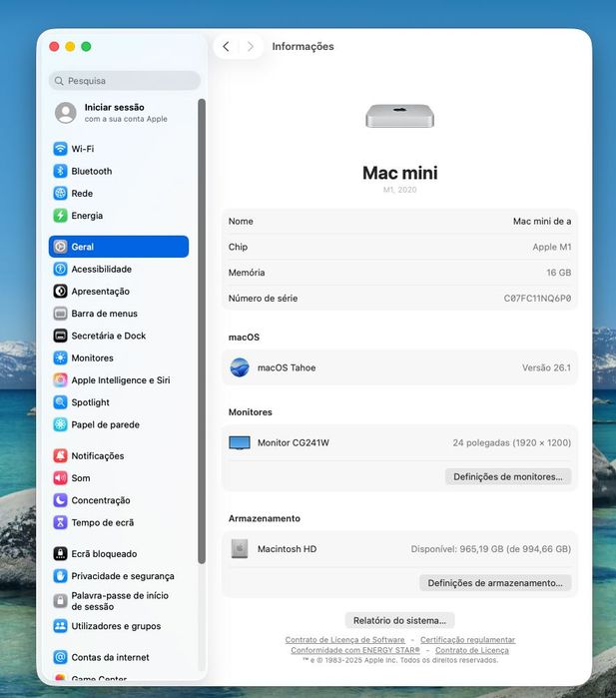Select the Geral gear icon
Screen dimensions: 616x698
tap(60, 247)
